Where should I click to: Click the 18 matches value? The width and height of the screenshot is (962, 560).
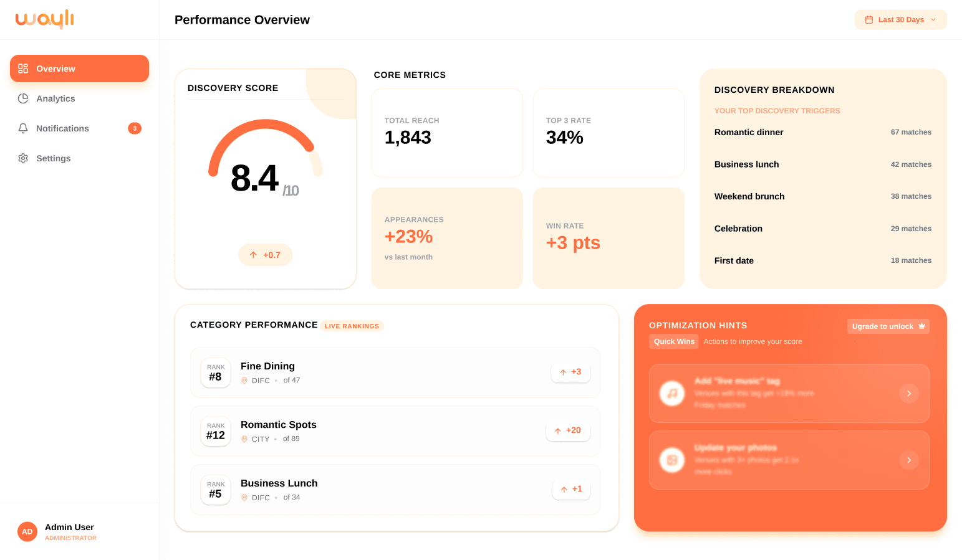coord(911,260)
